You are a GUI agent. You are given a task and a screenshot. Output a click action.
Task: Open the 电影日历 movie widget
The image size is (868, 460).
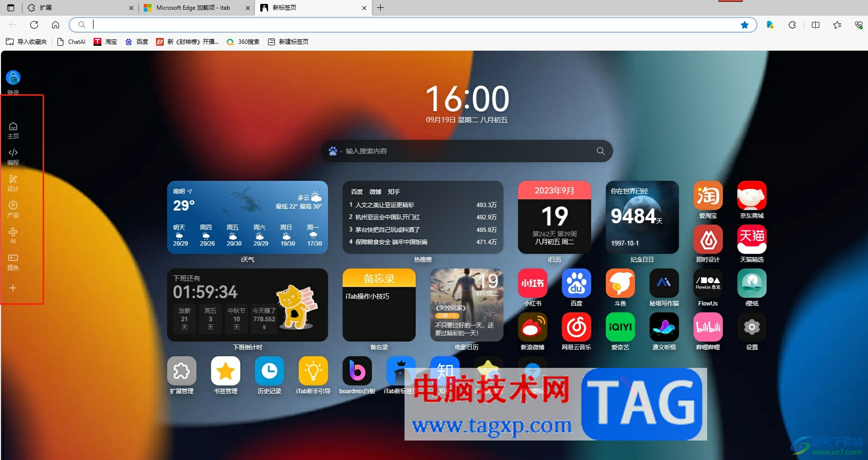466,305
